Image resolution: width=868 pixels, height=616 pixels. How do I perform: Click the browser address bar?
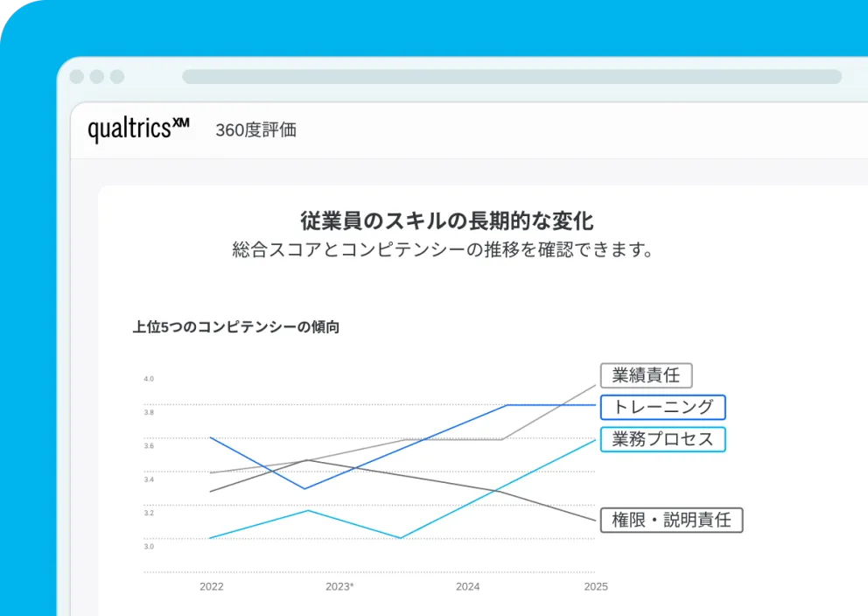pyautogui.click(x=512, y=76)
